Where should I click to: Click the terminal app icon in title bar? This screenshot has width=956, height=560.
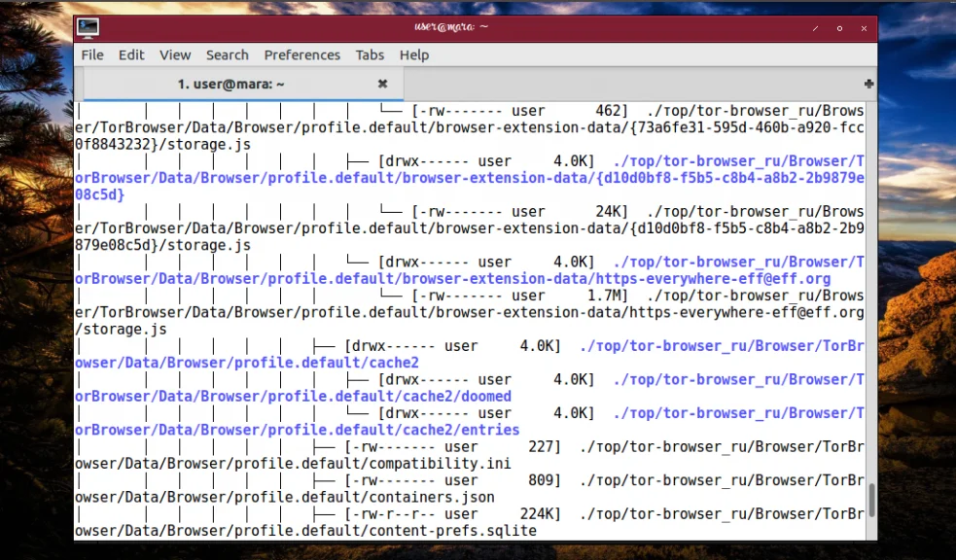pos(88,27)
